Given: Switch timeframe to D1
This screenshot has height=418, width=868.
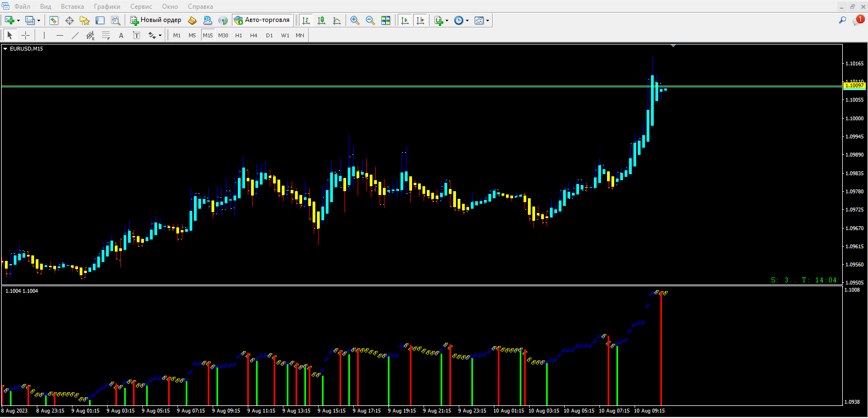Looking at the screenshot, I should [x=269, y=35].
